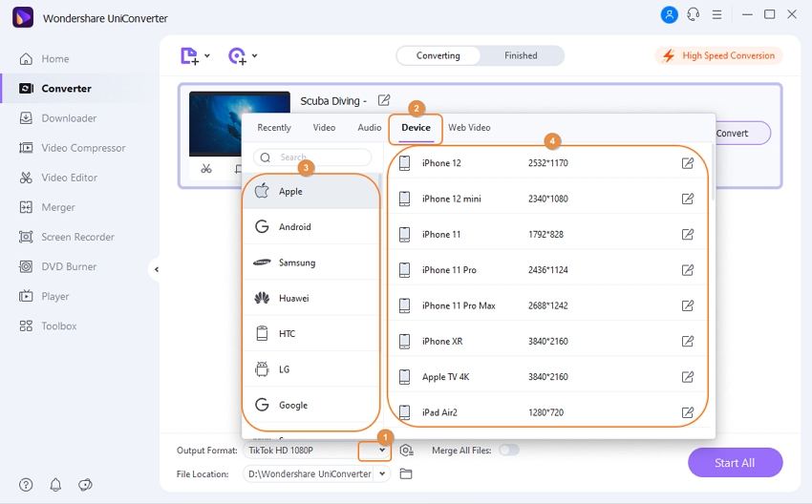Open the user account profile

point(669,14)
